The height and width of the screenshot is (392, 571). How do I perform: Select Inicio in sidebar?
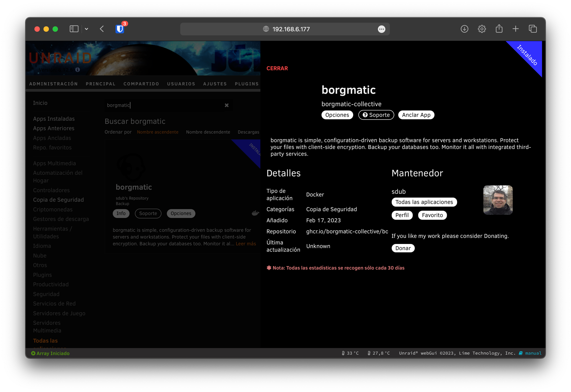[x=40, y=103]
